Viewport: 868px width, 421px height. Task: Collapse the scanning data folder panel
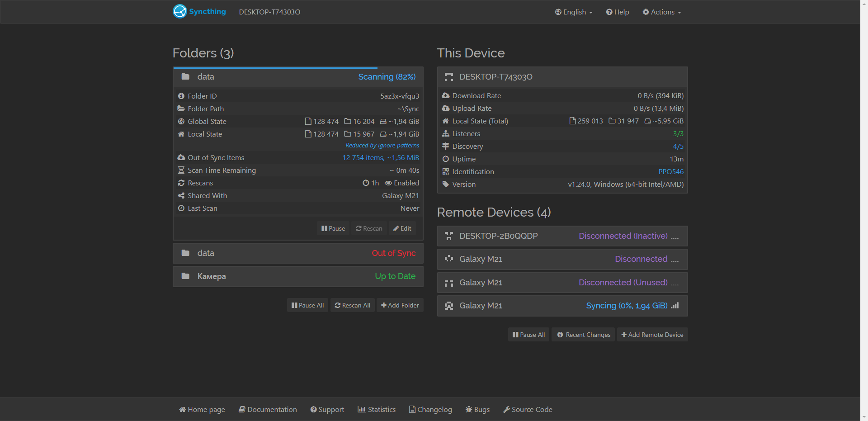(x=298, y=77)
